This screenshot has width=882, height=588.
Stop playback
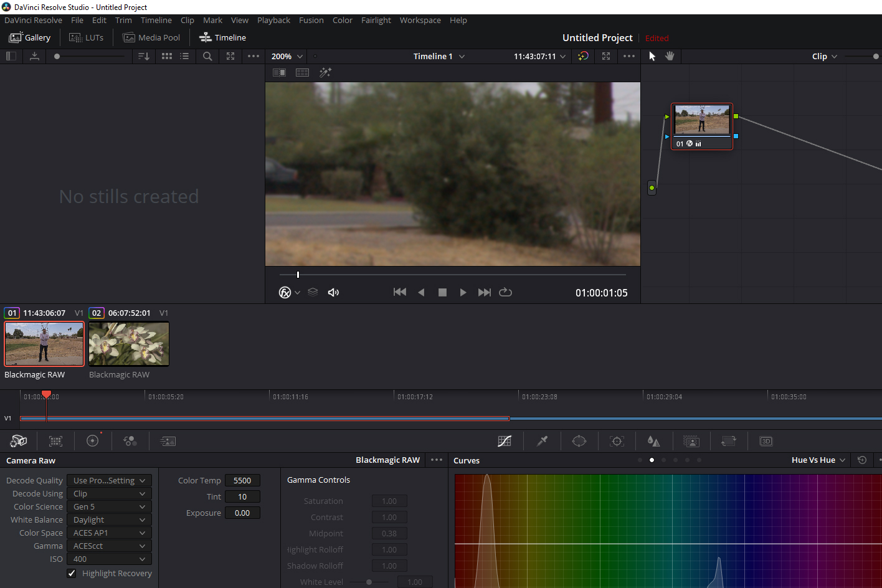click(x=442, y=292)
